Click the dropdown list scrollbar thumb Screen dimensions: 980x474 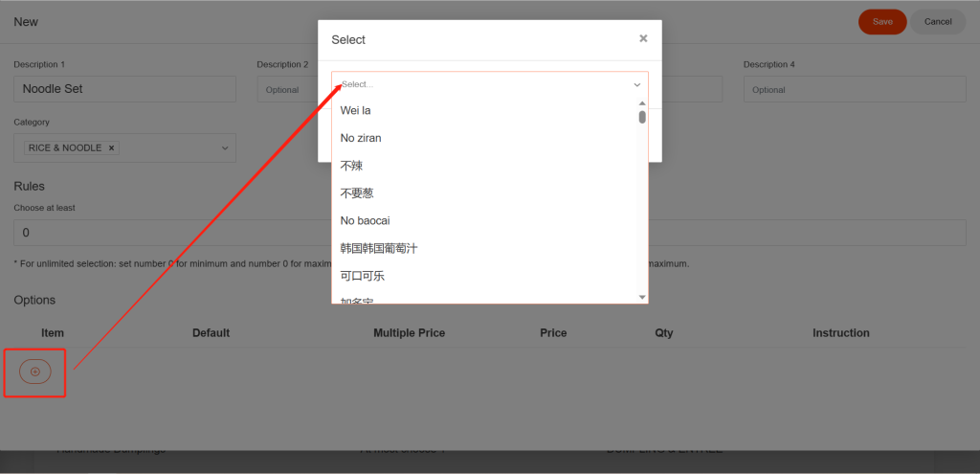642,117
